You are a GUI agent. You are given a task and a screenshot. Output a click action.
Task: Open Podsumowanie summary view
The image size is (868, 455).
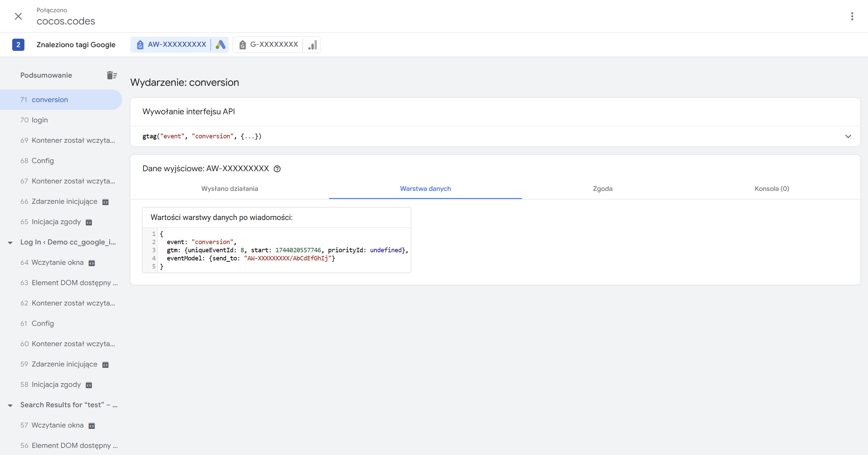(46, 75)
